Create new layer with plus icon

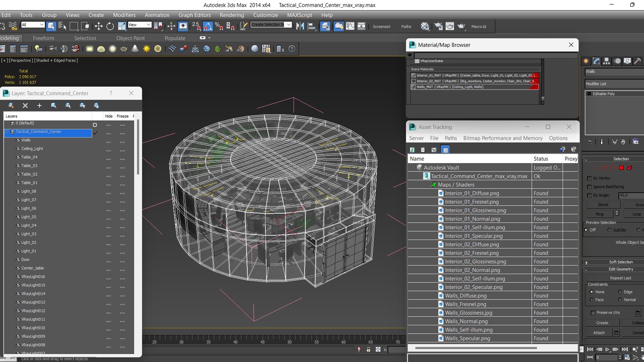(x=39, y=106)
